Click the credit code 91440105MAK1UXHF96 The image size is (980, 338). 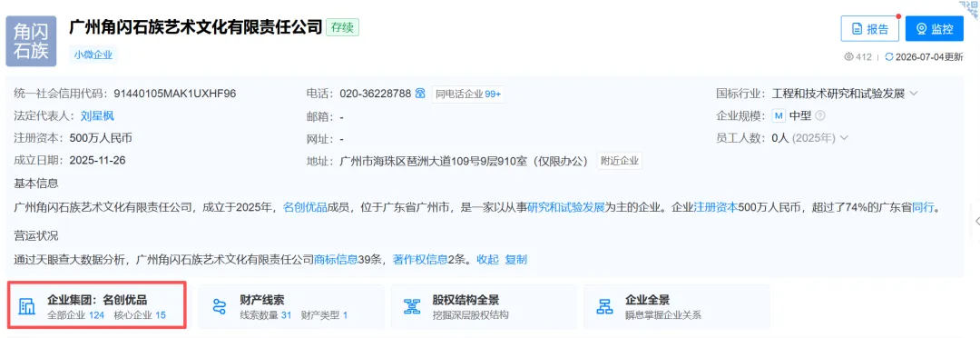175,94
